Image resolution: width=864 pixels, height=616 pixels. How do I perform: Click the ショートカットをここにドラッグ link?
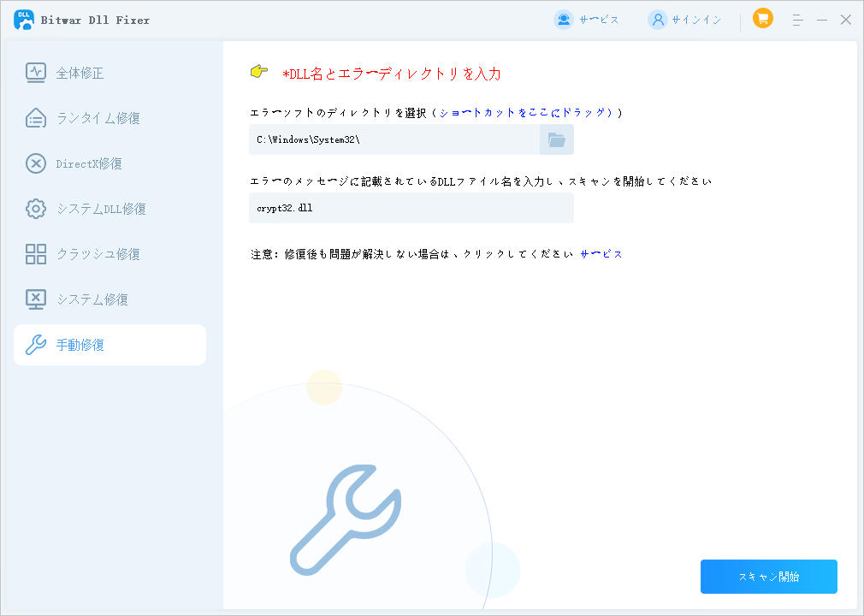[x=525, y=113]
